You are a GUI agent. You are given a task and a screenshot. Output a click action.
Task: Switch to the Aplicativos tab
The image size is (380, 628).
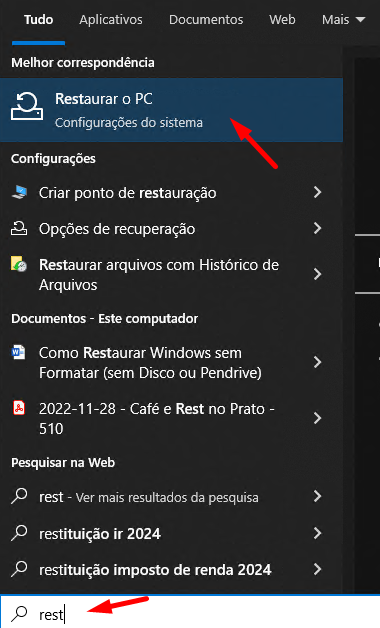coord(111,20)
